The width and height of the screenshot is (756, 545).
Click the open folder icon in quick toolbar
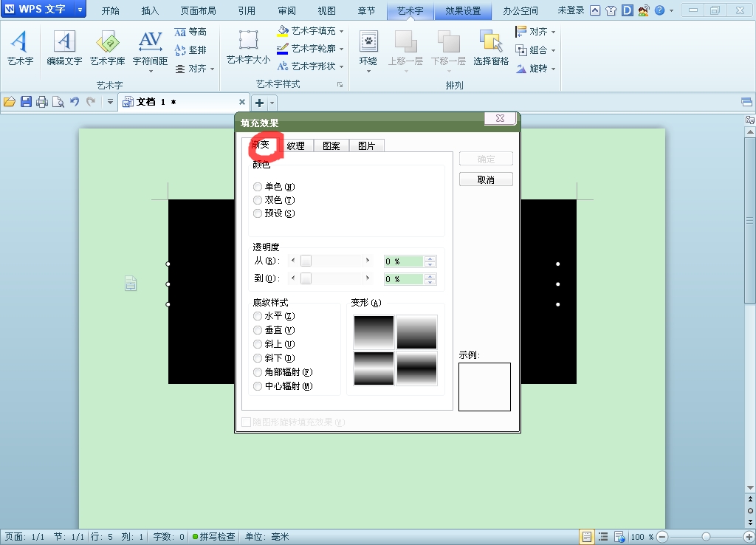click(x=10, y=102)
